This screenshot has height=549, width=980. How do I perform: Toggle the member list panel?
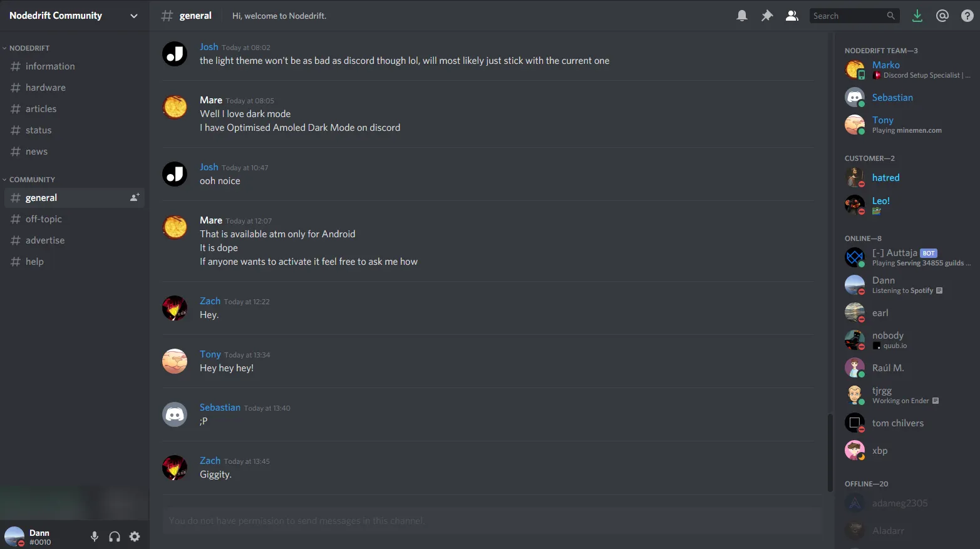click(792, 16)
